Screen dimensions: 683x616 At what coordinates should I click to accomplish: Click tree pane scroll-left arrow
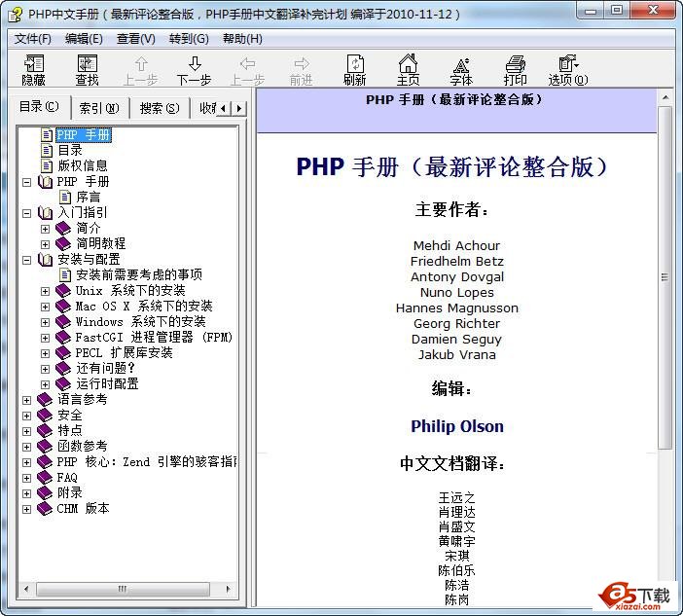(27, 589)
